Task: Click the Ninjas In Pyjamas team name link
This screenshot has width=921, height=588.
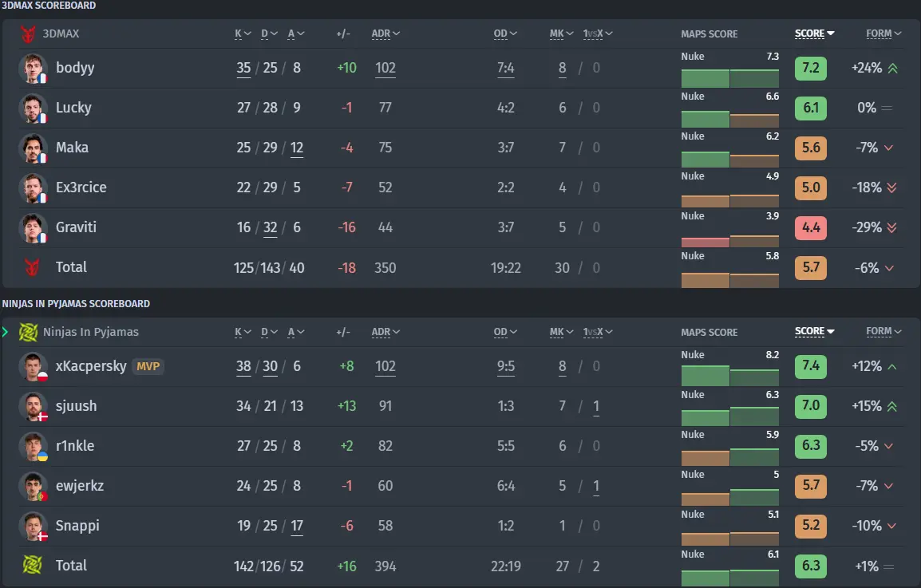Action: [x=91, y=332]
